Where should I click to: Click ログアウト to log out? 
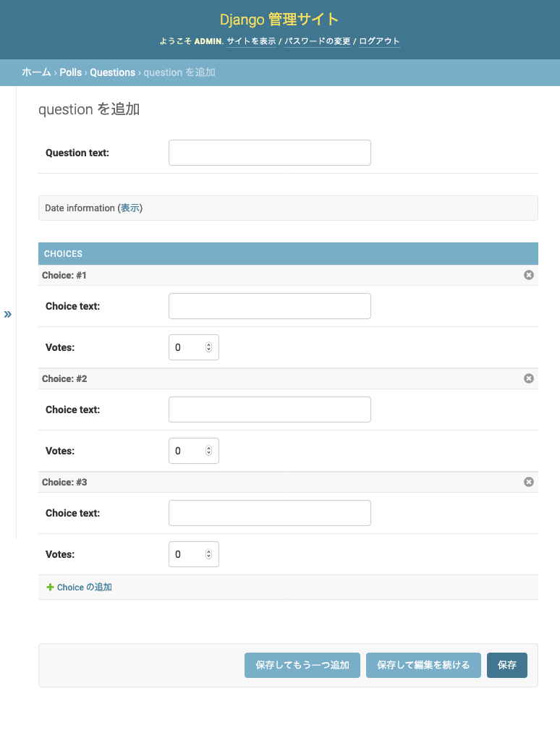378,41
